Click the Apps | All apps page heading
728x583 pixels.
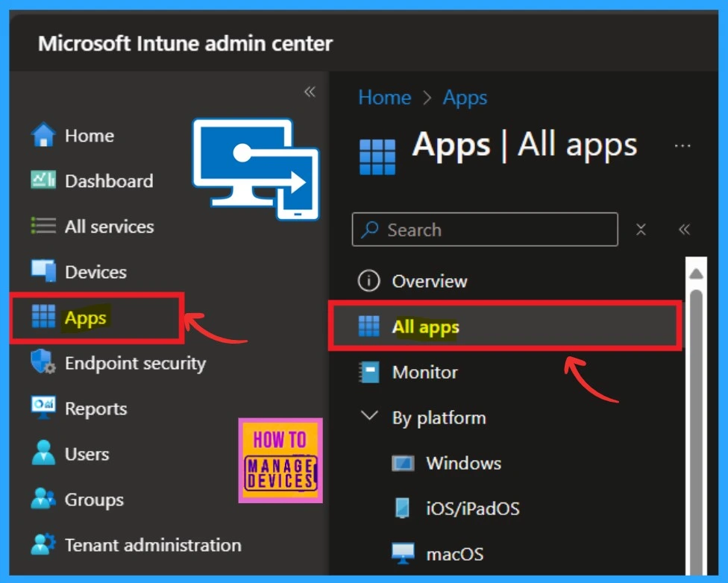click(x=524, y=146)
